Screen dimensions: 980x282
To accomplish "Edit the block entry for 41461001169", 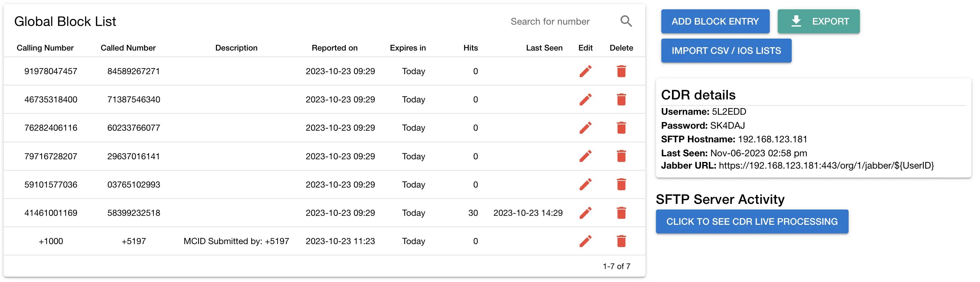I will (585, 213).
